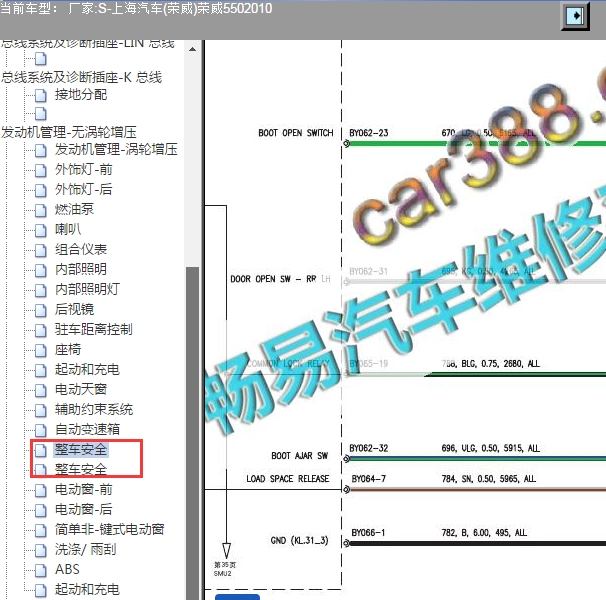The width and height of the screenshot is (606, 600).
Task: Click the BY066-1 connector label
Action: [368, 533]
